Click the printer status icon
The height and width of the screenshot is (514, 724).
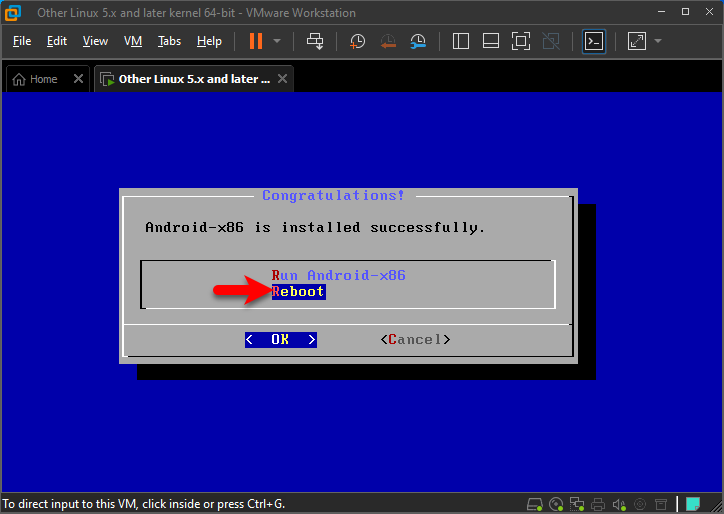point(598,504)
